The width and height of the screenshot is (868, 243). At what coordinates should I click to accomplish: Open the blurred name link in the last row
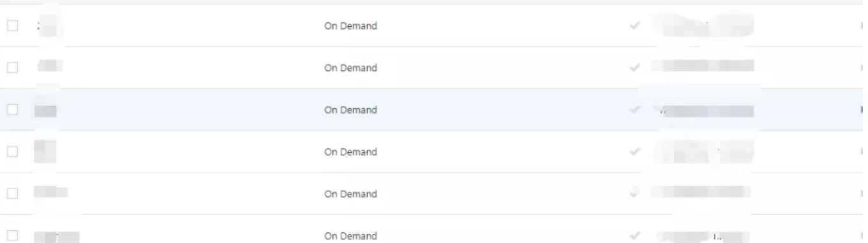click(57, 237)
